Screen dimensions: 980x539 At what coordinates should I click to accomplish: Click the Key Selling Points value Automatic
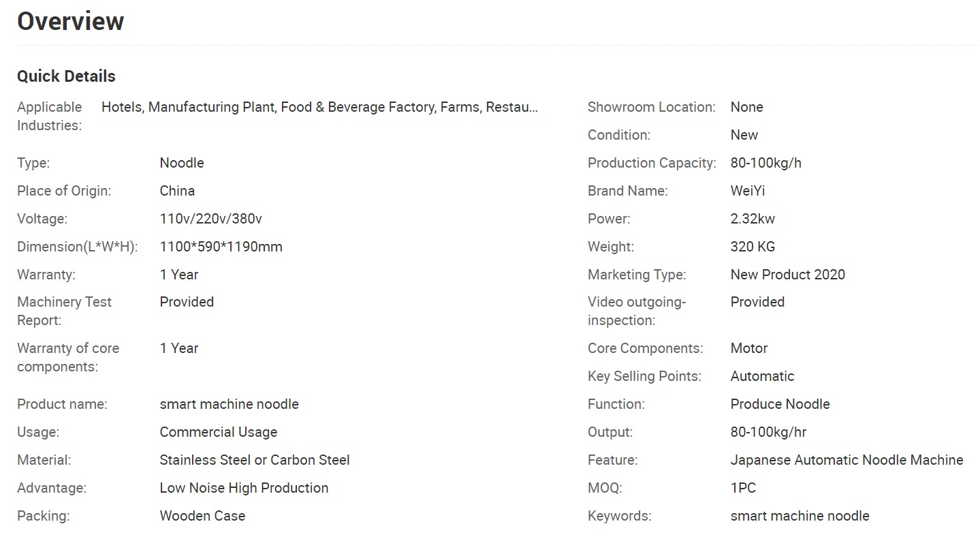click(763, 376)
